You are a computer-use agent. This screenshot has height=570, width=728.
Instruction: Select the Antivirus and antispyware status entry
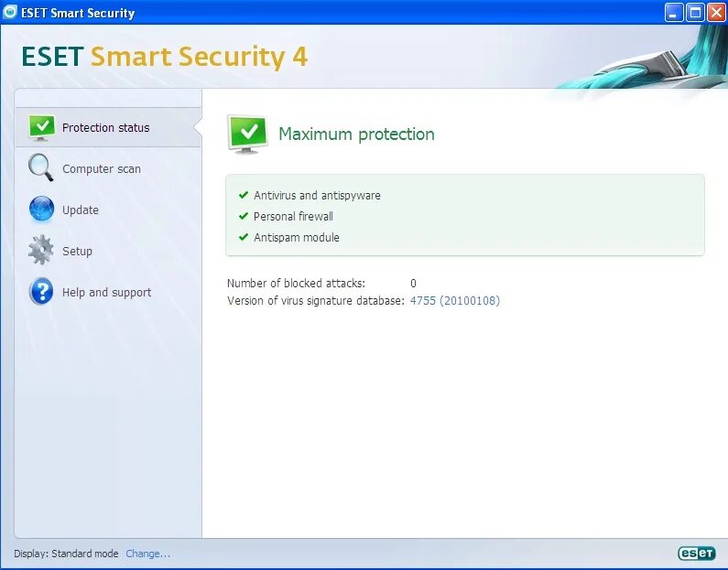coord(317,195)
